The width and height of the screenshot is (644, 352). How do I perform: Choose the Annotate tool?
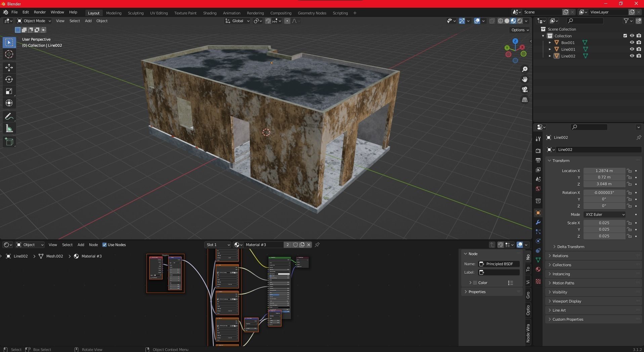(9, 117)
